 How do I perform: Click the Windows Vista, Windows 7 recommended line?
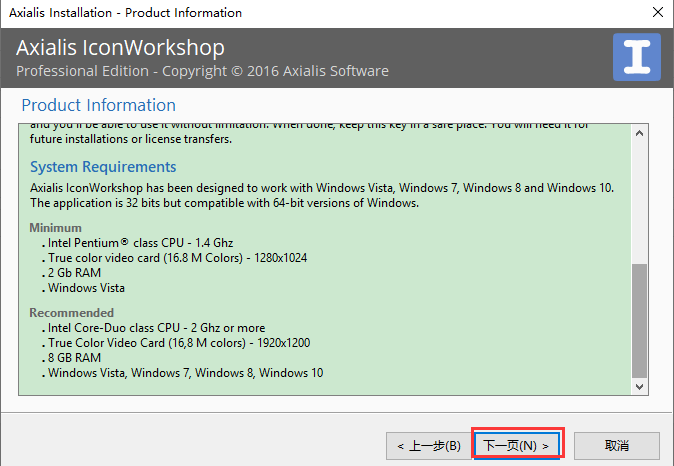[183, 373]
